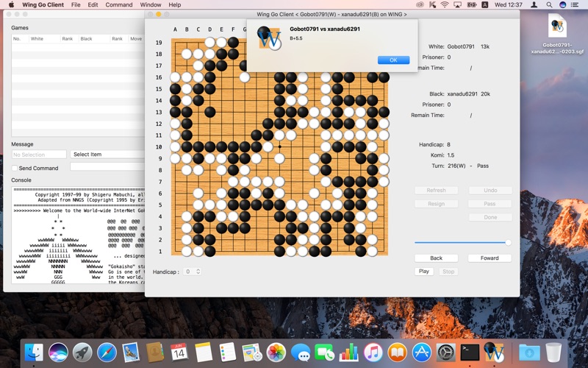Click the Pass button
588x368 pixels.
490,204
